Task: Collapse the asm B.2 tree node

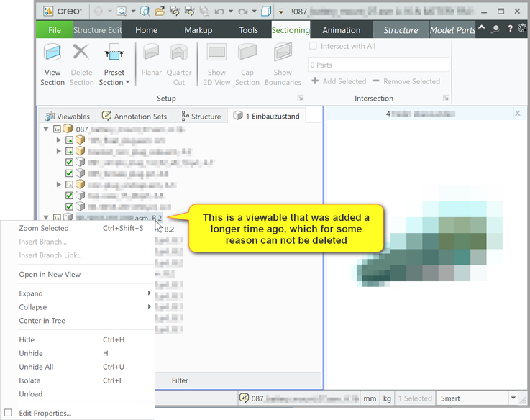Action: [x=46, y=217]
